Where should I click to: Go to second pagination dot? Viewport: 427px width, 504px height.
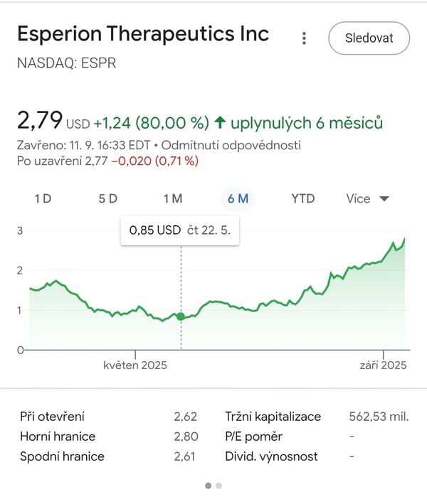(x=218, y=486)
